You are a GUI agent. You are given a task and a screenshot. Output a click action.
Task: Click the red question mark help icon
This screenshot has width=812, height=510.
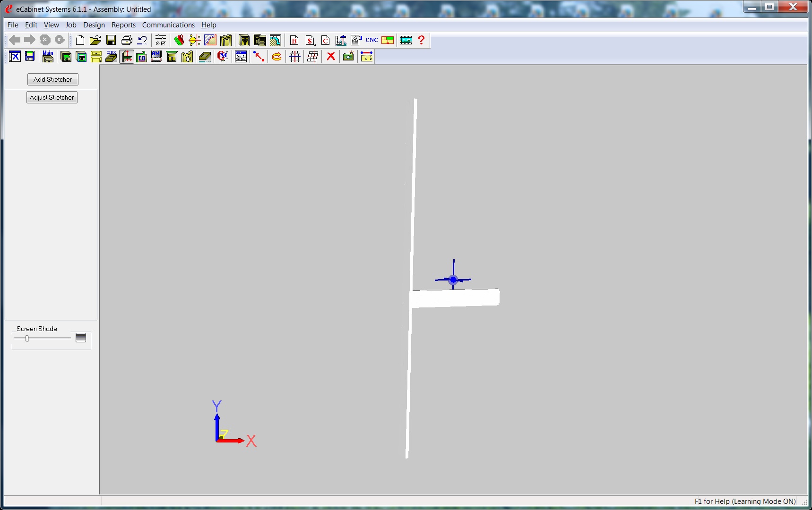point(421,40)
